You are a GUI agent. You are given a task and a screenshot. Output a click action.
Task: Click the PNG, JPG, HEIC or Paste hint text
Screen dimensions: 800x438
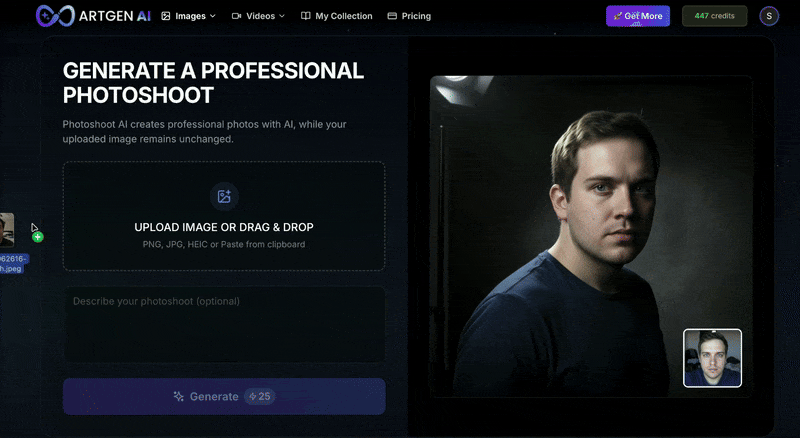(224, 245)
